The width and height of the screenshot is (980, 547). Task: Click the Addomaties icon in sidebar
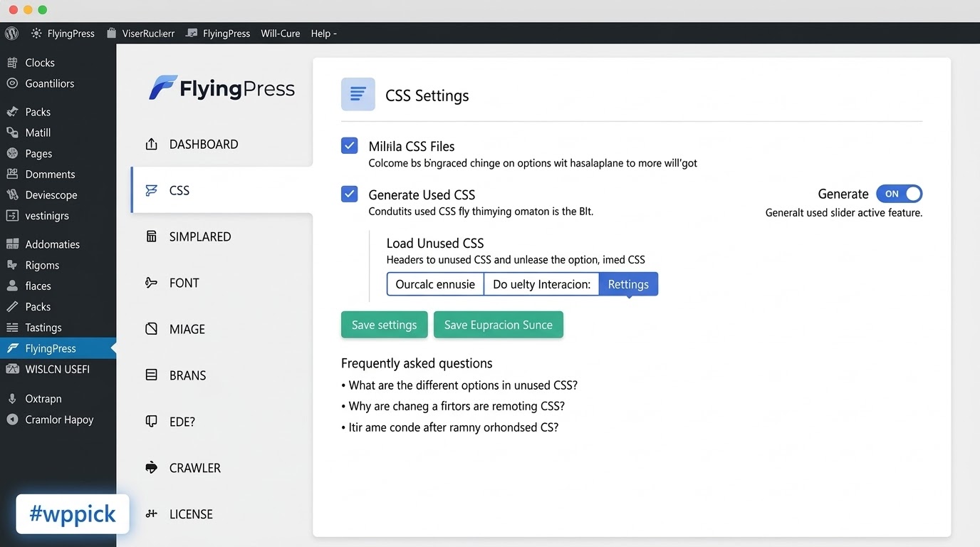coord(12,244)
